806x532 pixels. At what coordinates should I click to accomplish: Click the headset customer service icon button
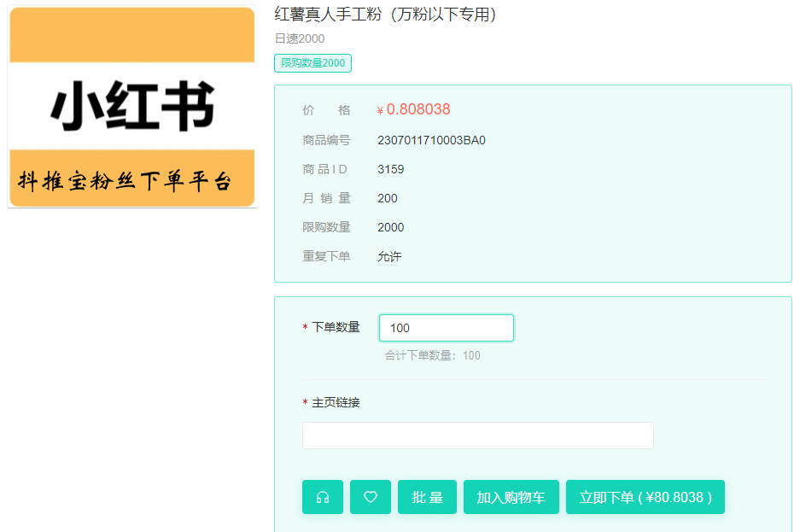coord(322,497)
